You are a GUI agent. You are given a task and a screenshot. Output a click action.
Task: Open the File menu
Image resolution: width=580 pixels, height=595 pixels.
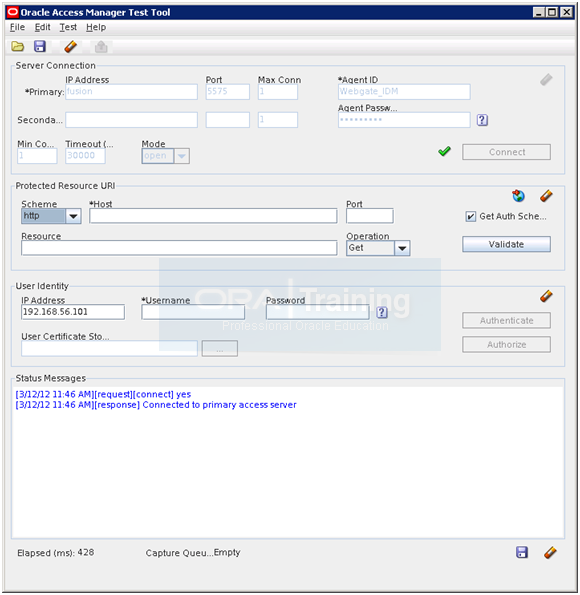coord(17,27)
